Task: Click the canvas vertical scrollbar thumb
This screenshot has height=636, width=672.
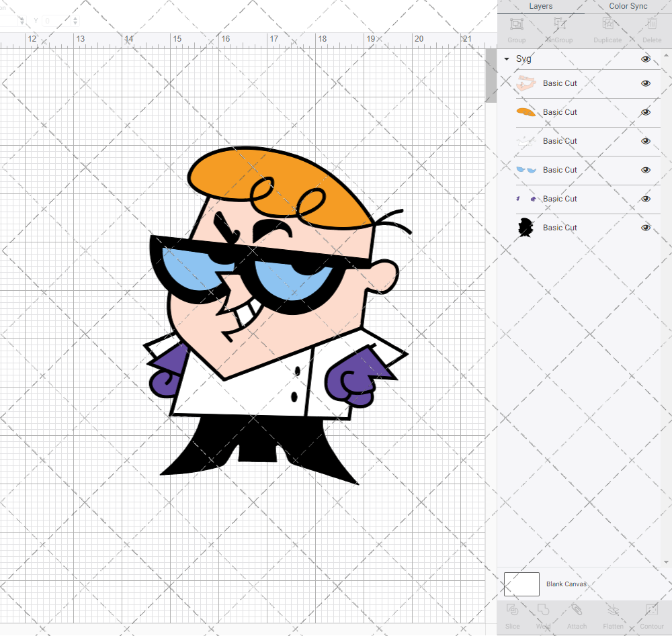Action: click(491, 76)
